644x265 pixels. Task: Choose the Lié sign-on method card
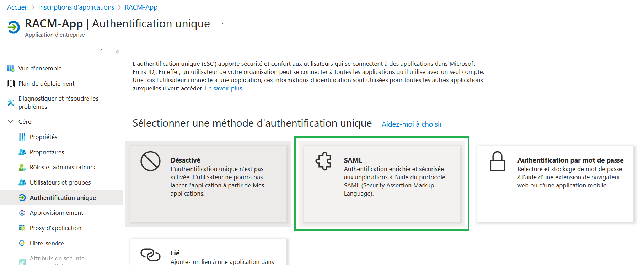tap(208, 252)
